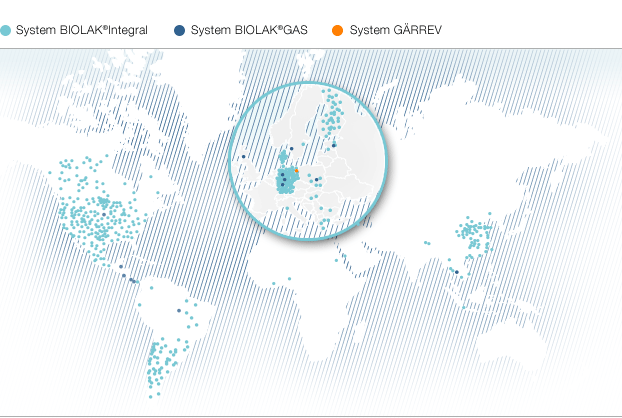Click the circular Europe magnifier inset
This screenshot has height=418, width=622.
click(308, 161)
